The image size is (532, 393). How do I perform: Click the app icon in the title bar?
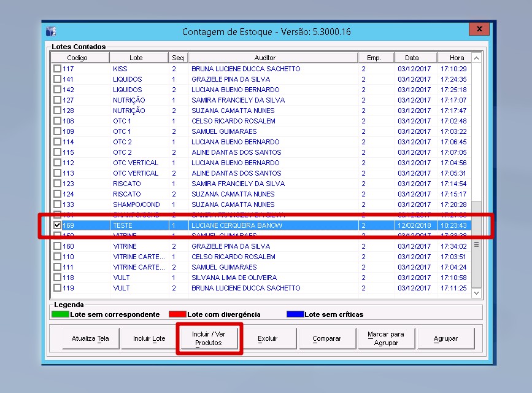pyautogui.click(x=52, y=31)
